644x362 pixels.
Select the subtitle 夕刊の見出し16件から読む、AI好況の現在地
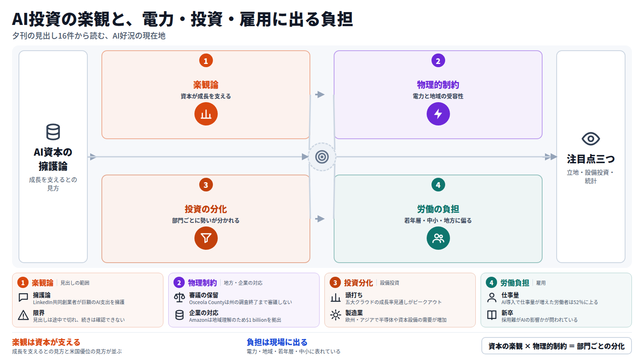tap(89, 36)
